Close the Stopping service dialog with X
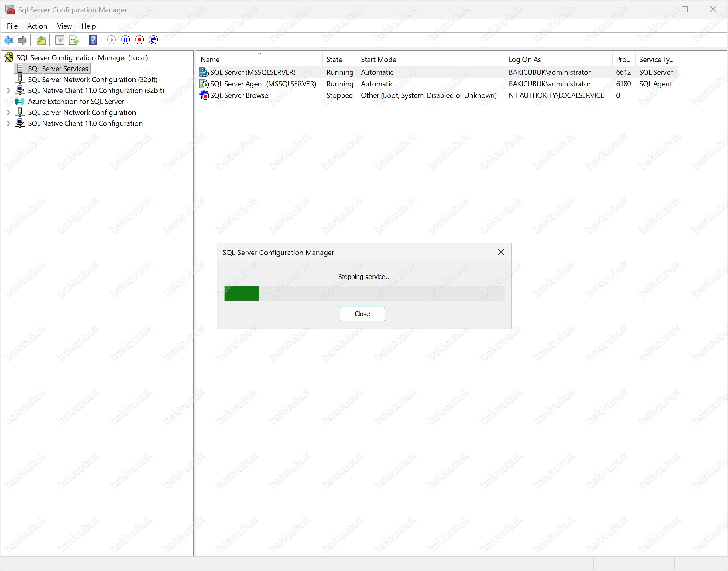 [x=500, y=252]
